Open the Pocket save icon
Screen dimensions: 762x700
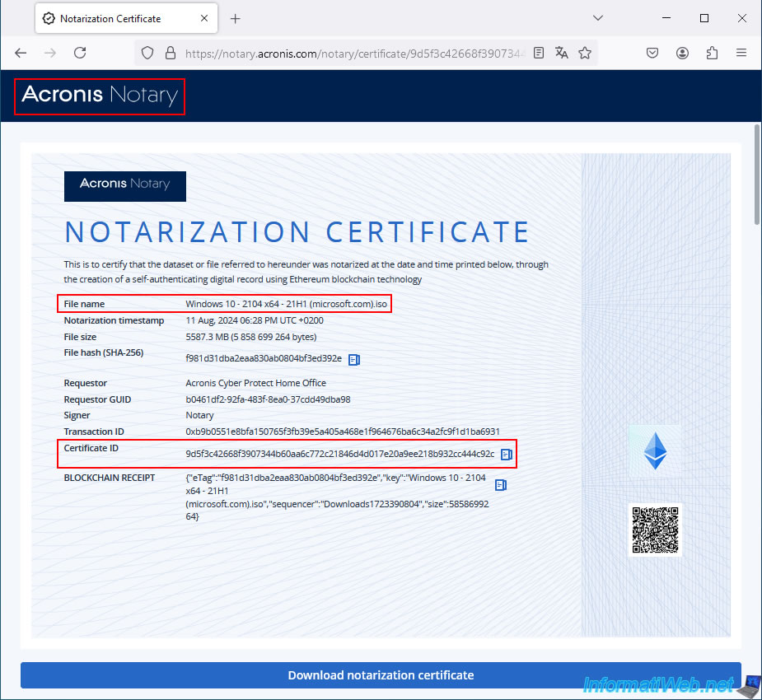tap(652, 53)
